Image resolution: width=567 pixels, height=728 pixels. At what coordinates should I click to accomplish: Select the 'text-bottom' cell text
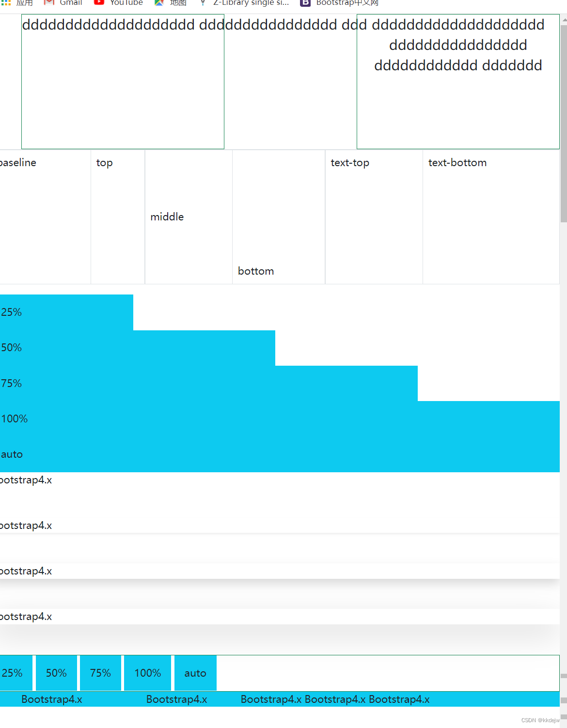457,163
